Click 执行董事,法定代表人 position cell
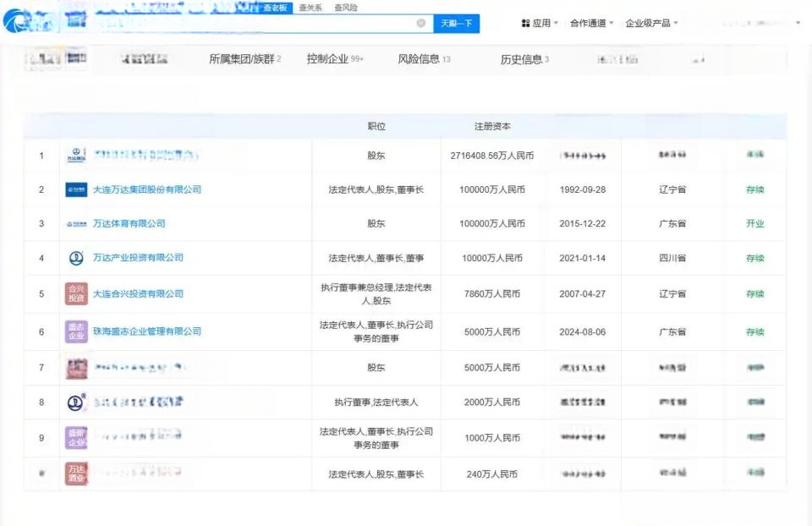 (x=376, y=403)
